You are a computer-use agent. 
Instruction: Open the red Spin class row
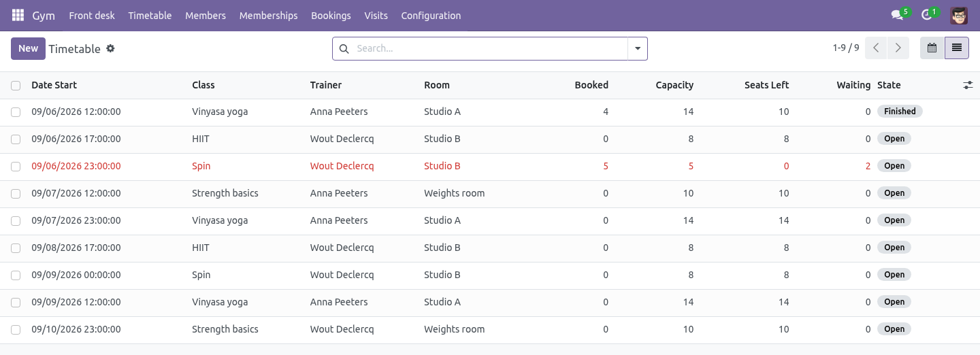[490, 167]
